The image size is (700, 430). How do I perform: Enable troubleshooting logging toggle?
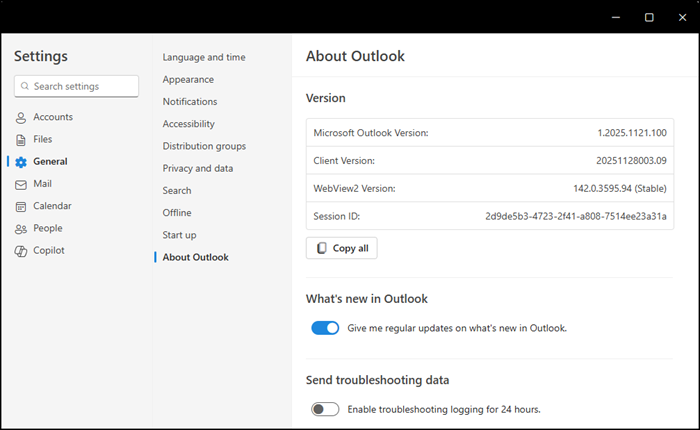[x=325, y=409]
